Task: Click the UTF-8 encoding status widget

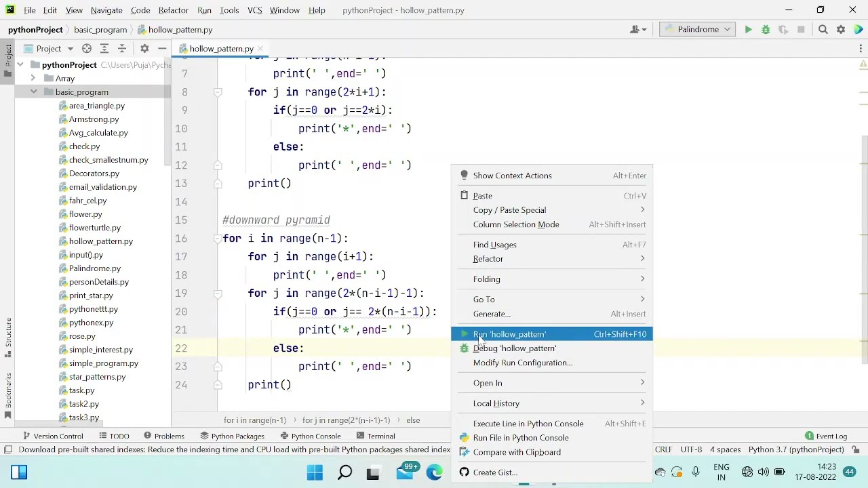Action: pos(691,449)
